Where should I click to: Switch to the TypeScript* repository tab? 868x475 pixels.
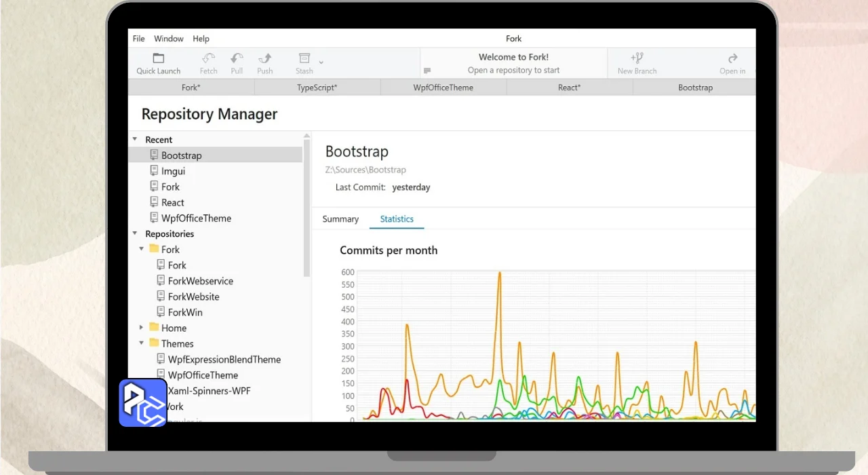(x=317, y=88)
